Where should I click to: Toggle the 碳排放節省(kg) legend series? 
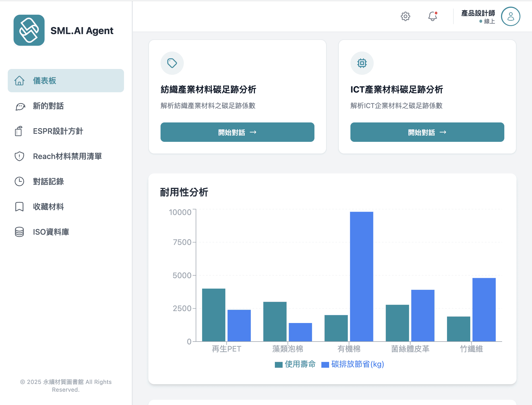[353, 364]
